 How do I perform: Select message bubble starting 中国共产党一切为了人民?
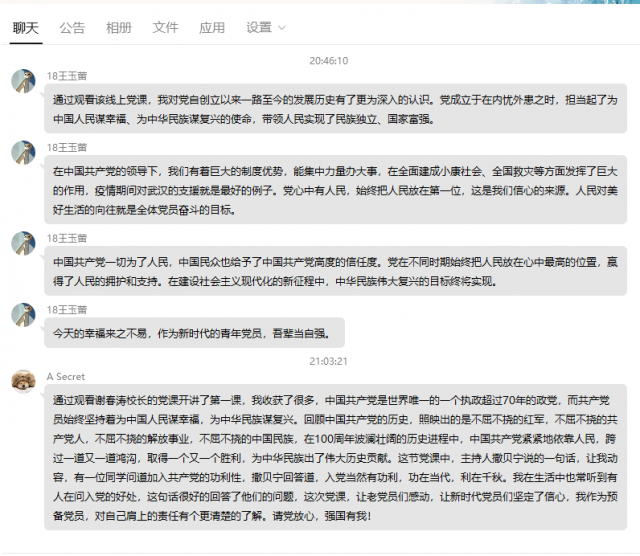pos(336,271)
